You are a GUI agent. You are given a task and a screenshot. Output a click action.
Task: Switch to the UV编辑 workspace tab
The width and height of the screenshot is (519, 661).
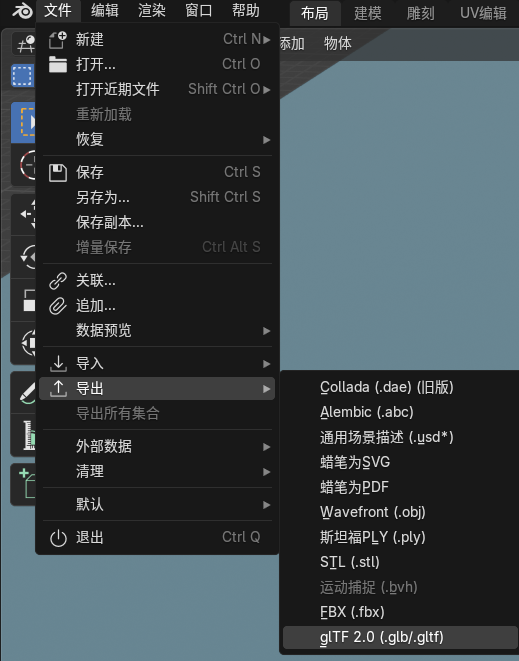[x=483, y=13]
